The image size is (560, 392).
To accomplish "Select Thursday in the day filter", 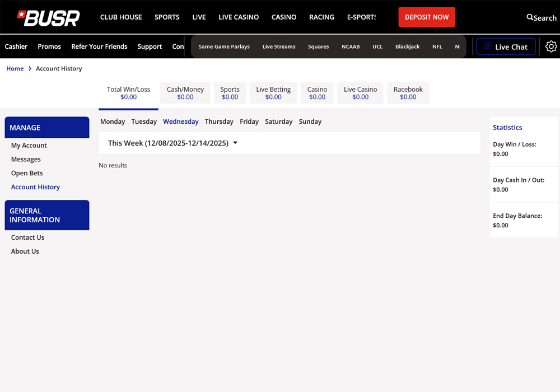I will click(219, 122).
